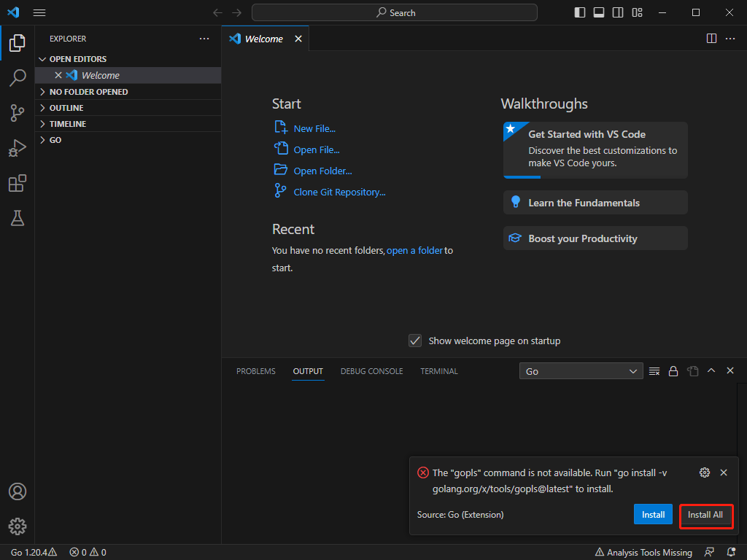Select the Output tab
This screenshot has height=560, width=747.
[x=308, y=371]
